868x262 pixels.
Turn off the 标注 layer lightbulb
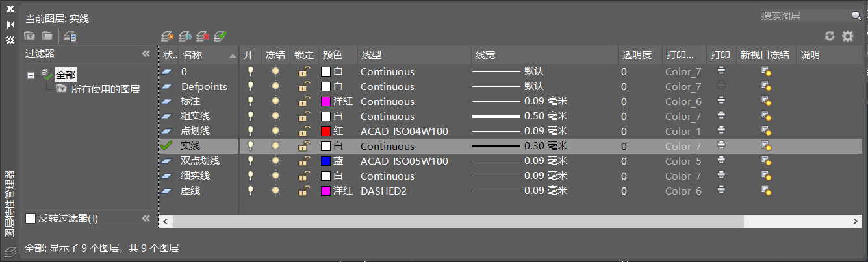click(250, 102)
